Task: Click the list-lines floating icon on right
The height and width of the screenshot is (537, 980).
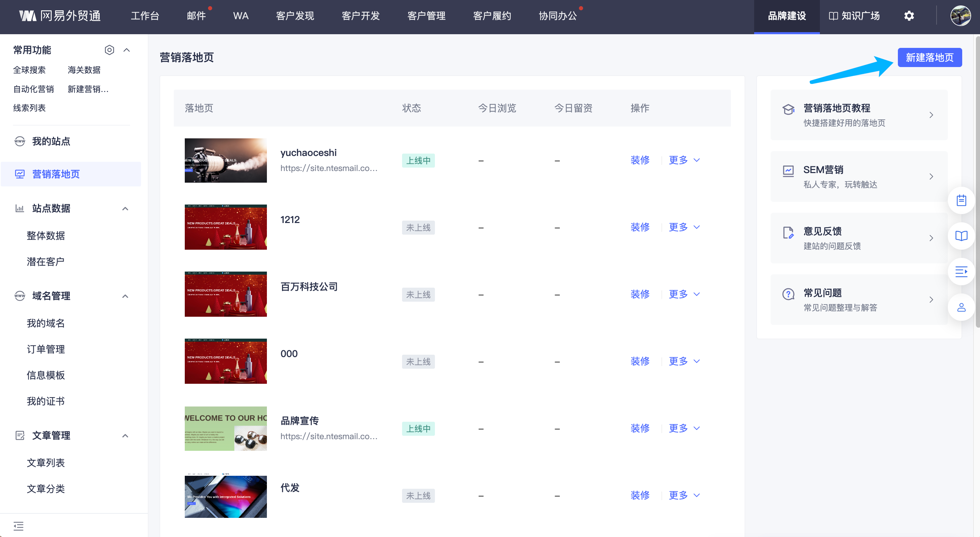Action: pos(961,272)
